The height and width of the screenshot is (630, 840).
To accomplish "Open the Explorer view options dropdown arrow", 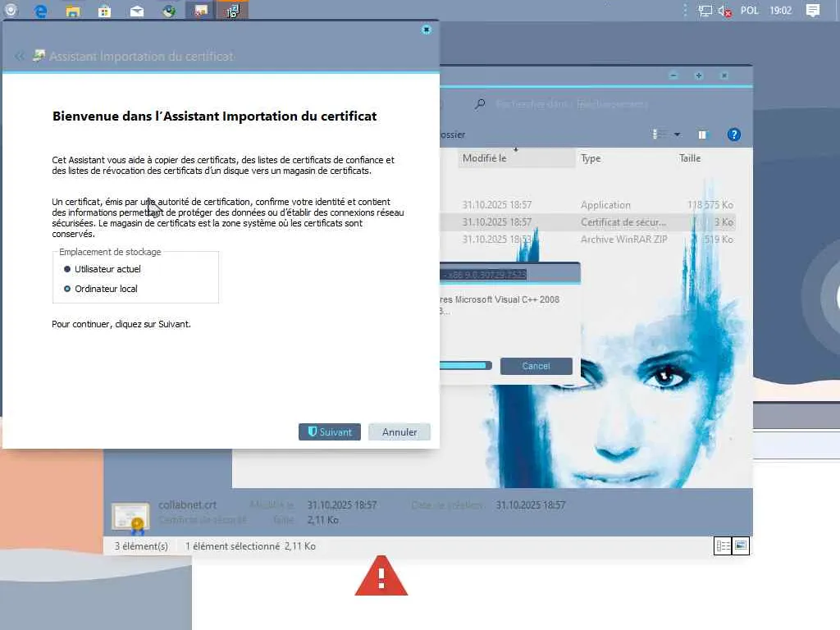I will point(677,135).
